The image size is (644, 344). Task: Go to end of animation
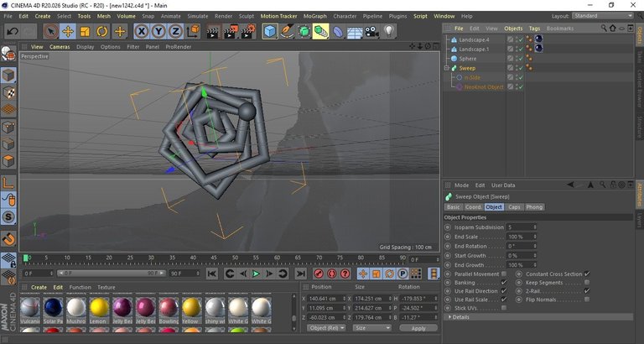(x=301, y=274)
